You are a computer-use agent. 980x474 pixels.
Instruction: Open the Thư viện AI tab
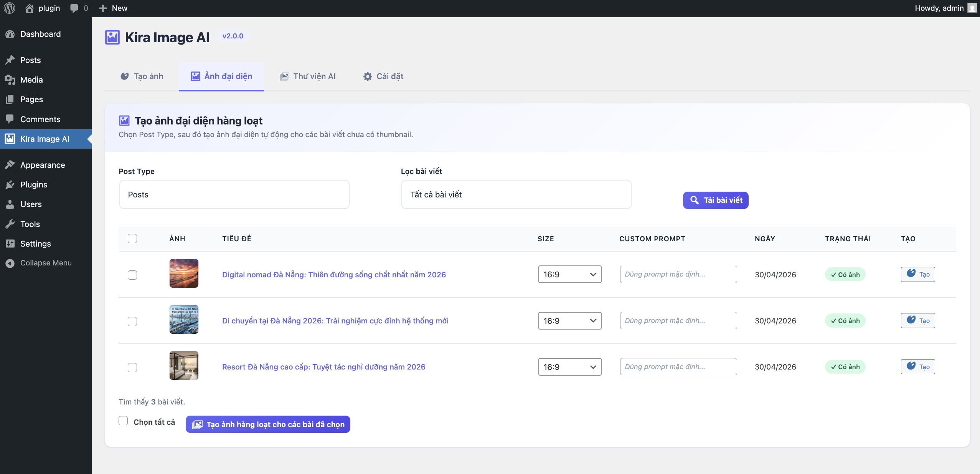coord(308,76)
